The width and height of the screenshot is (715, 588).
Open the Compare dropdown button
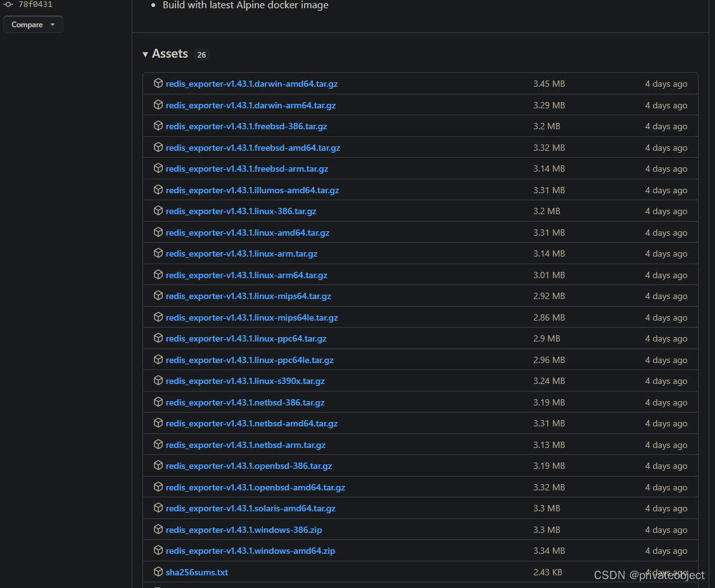click(x=33, y=25)
